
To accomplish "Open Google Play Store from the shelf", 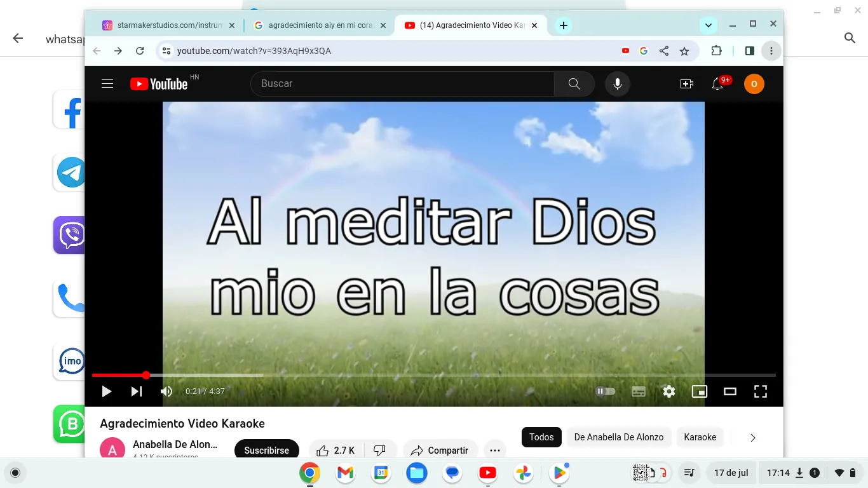I will click(x=560, y=473).
